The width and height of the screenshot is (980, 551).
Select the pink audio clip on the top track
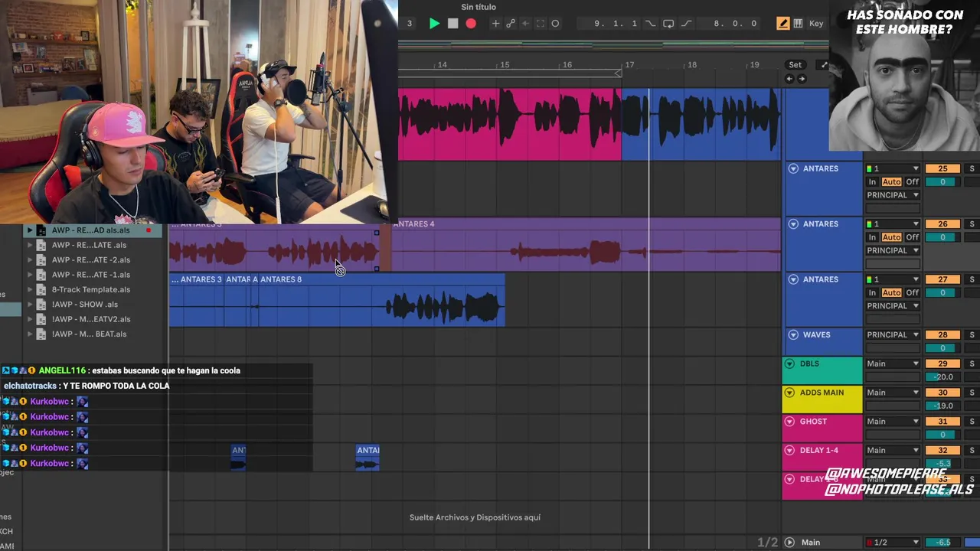pos(510,124)
